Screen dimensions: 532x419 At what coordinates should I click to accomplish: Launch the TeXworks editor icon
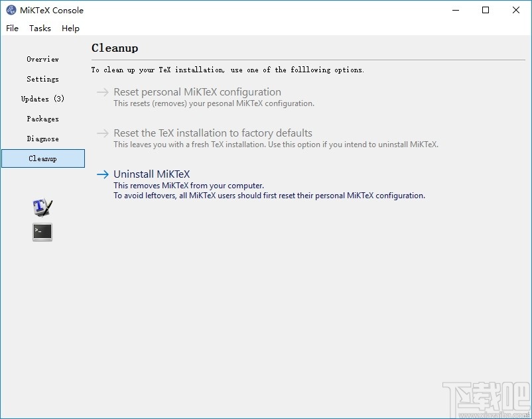(x=42, y=208)
